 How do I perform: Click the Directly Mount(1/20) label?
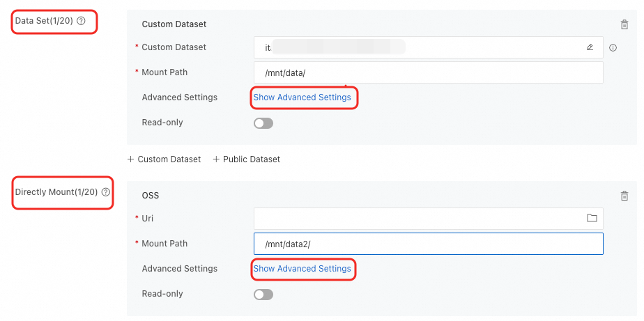[56, 192]
